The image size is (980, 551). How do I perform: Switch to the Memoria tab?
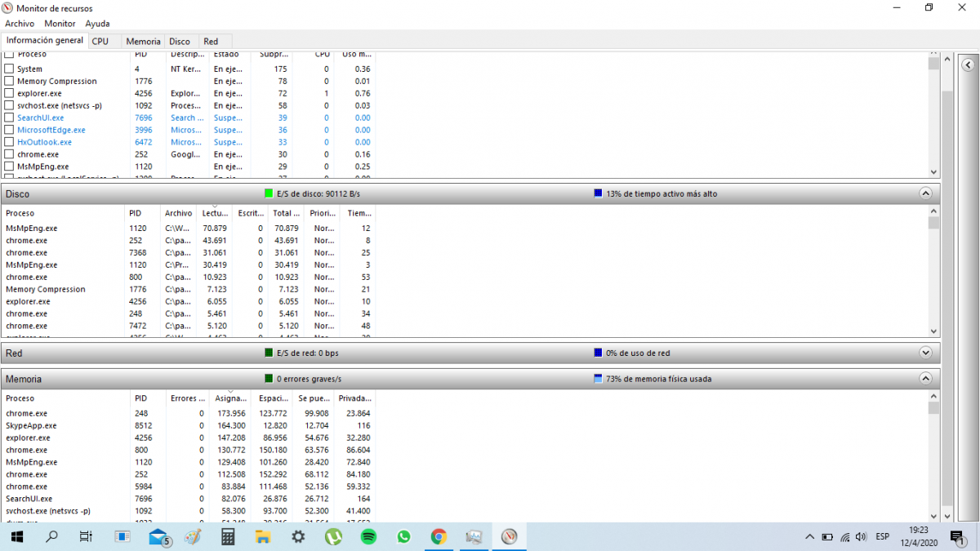[143, 41]
